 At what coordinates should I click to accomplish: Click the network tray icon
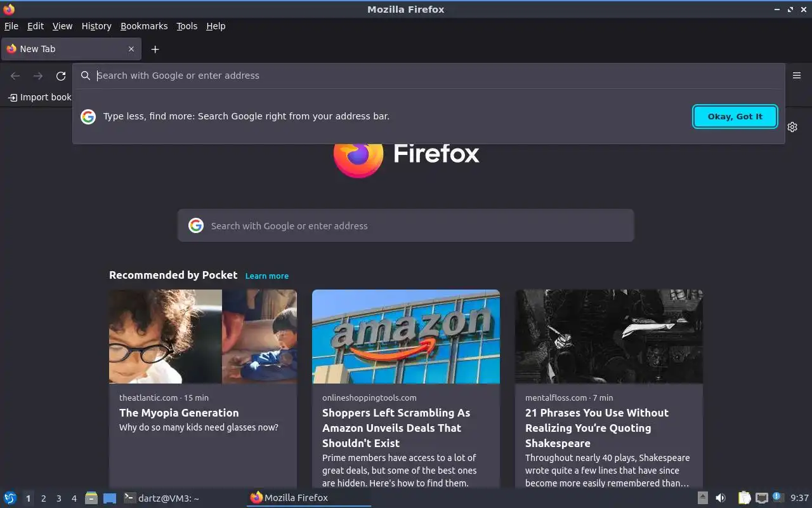[762, 498]
